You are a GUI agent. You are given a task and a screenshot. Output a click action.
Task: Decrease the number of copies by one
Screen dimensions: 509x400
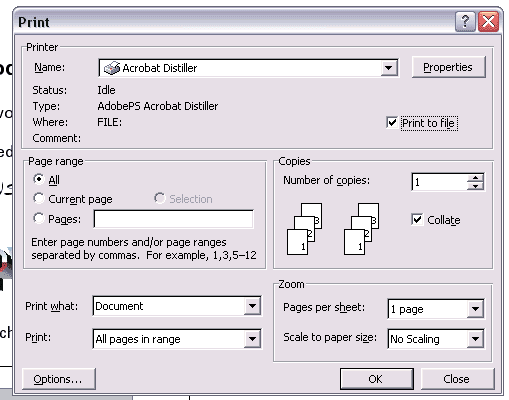click(x=475, y=186)
